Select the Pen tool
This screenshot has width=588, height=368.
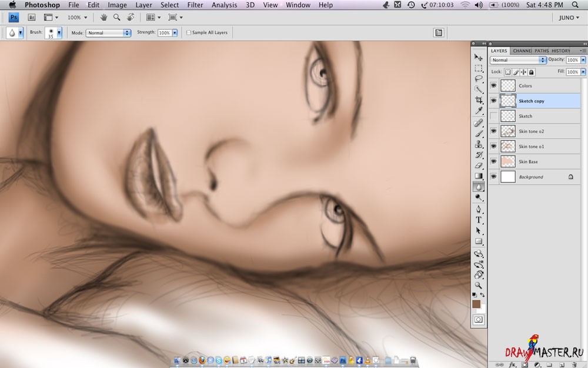479,210
